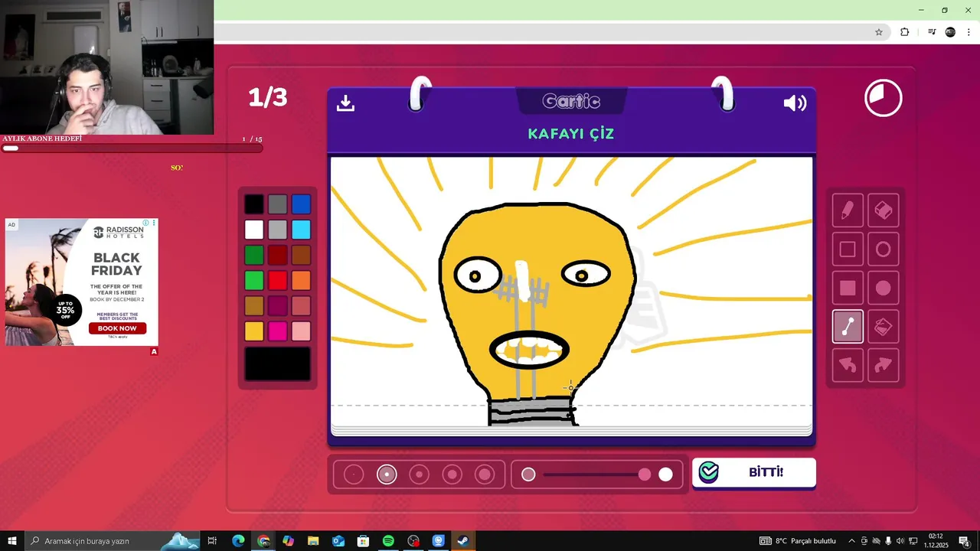Image resolution: width=980 pixels, height=551 pixels.
Task: Pick the dark green color swatch
Action: point(254,255)
